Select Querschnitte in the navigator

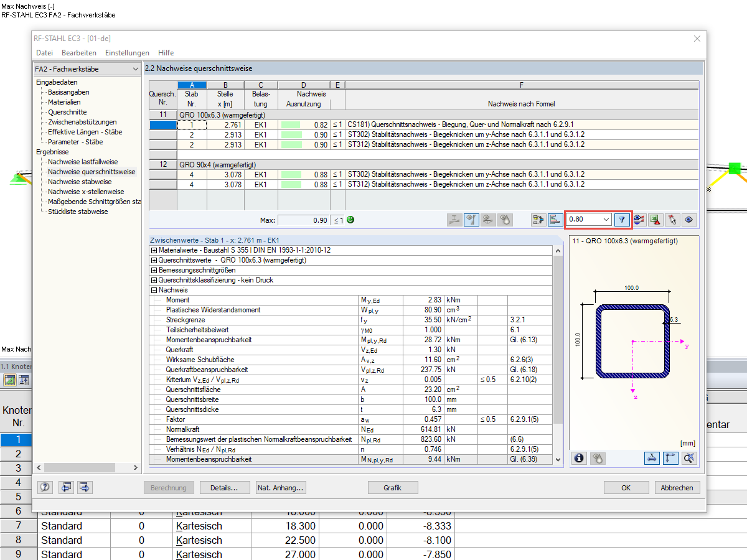[67, 112]
